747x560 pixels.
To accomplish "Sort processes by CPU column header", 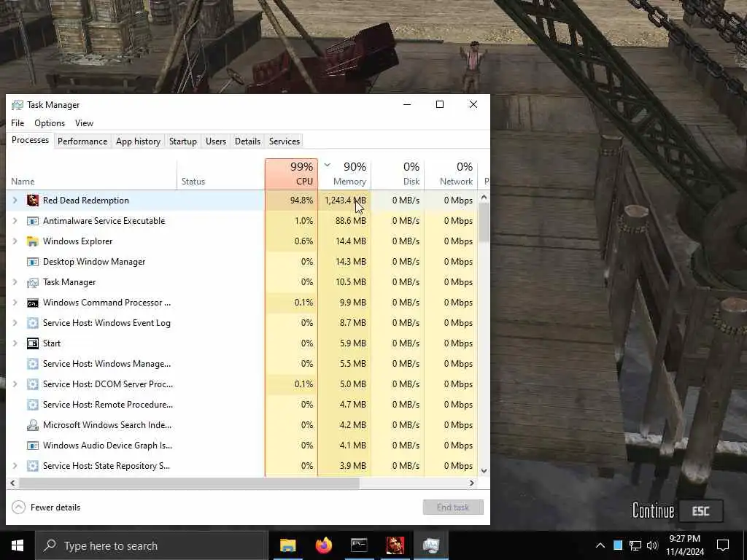I will point(292,174).
